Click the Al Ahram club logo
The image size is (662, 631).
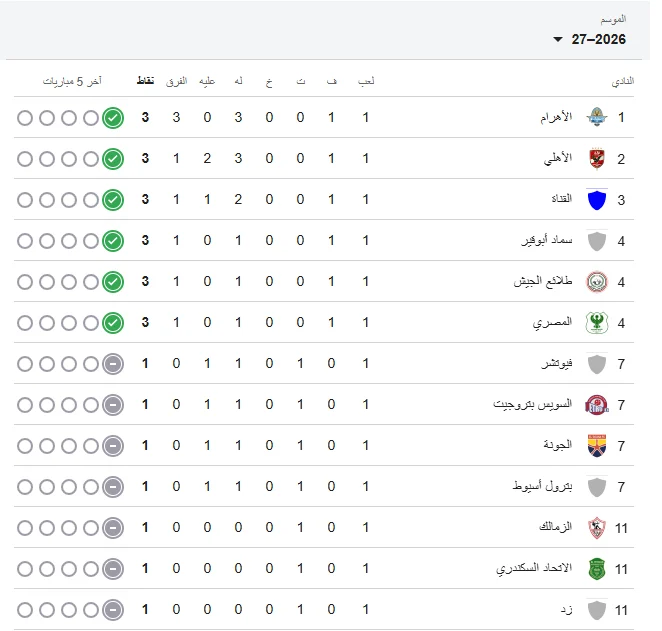(x=597, y=117)
